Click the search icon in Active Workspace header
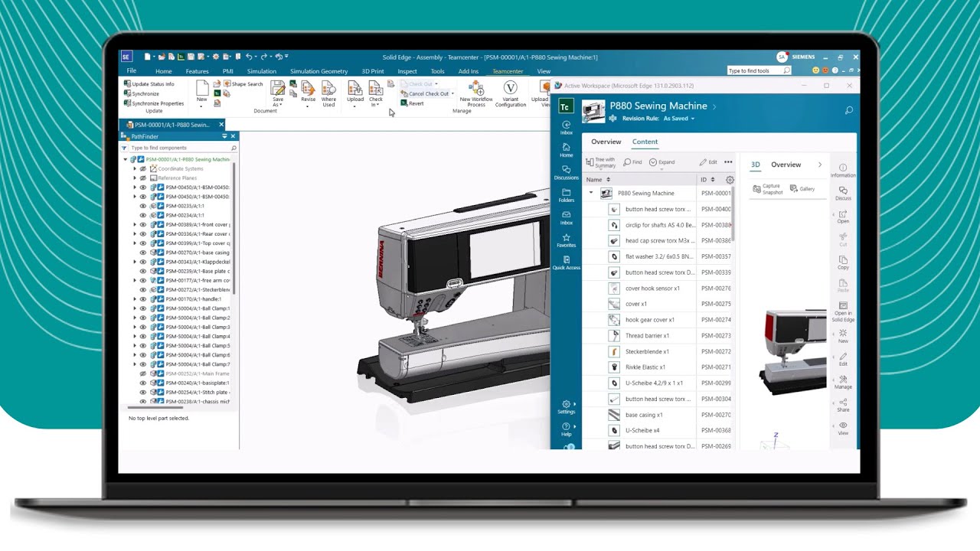Viewport: 980px width, 551px height. [x=848, y=110]
